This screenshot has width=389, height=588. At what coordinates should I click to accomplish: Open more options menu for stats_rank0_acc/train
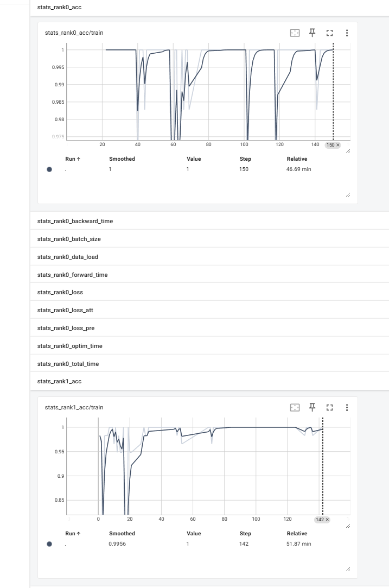click(347, 33)
